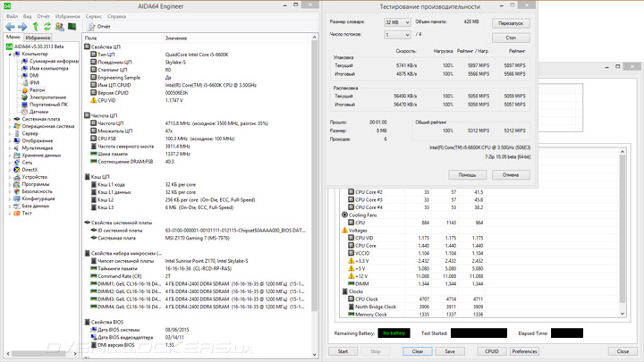Click the Стоп button in benchmark window
This screenshot has height=362, width=644.
tap(511, 38)
